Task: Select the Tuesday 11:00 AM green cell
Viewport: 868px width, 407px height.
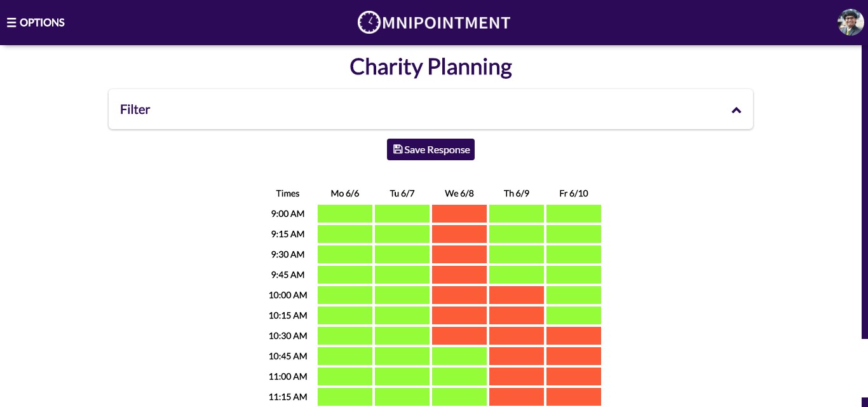Action: [402, 376]
